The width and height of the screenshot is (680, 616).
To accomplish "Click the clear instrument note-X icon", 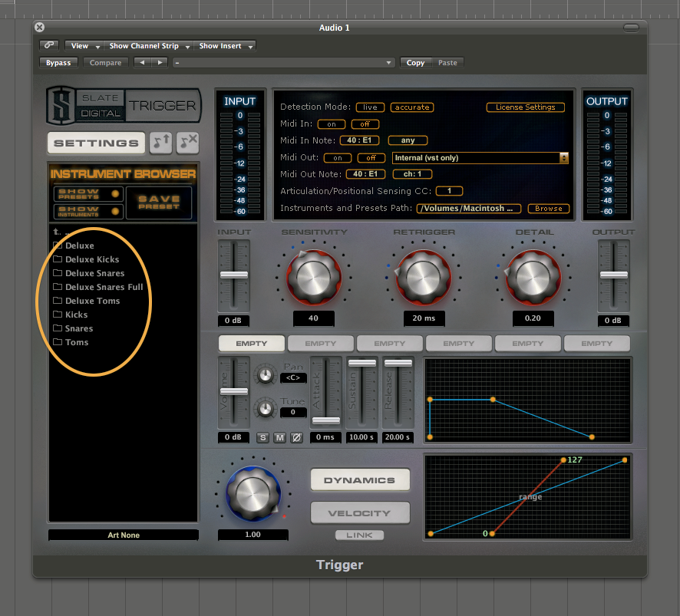I will coord(188,143).
